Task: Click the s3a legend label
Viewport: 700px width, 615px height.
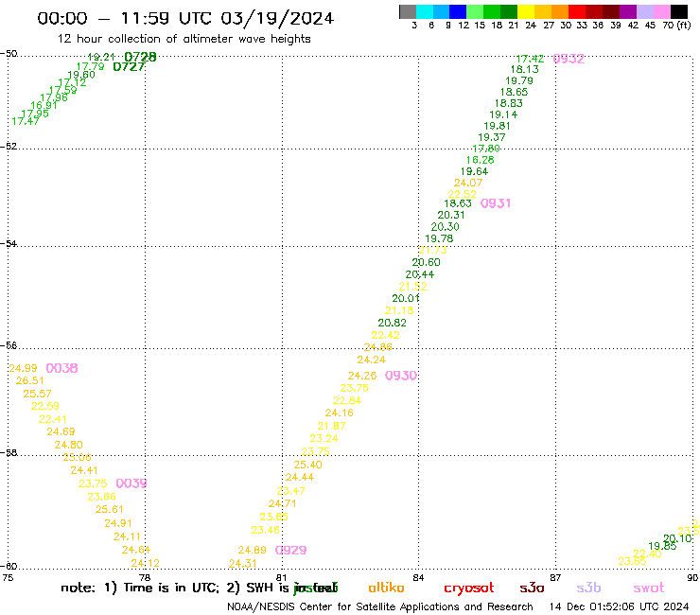Action: click(x=532, y=588)
